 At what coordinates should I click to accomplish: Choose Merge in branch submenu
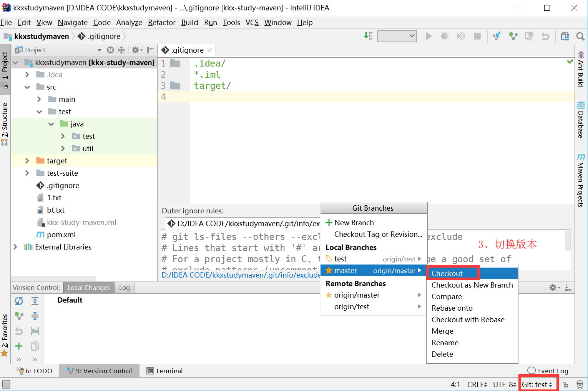[472, 331]
